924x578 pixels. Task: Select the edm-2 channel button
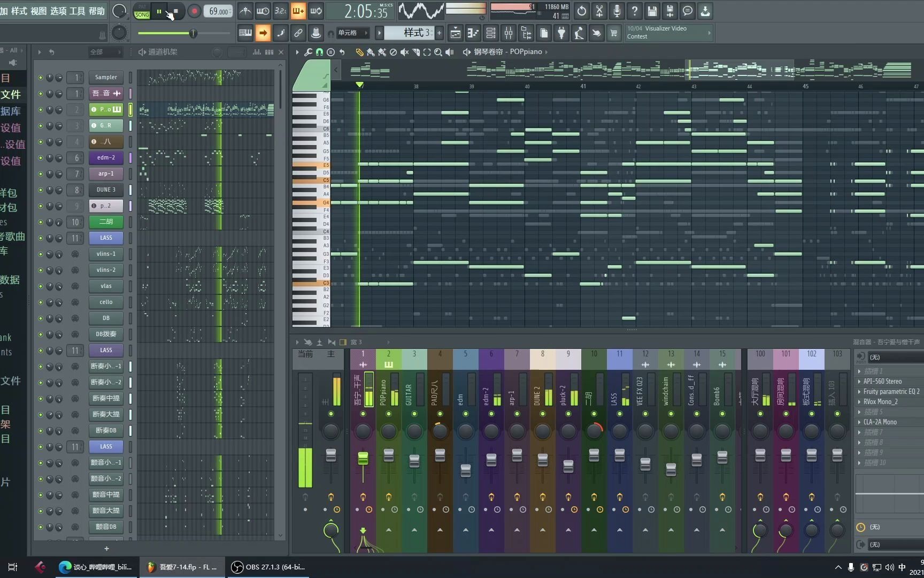106,157
